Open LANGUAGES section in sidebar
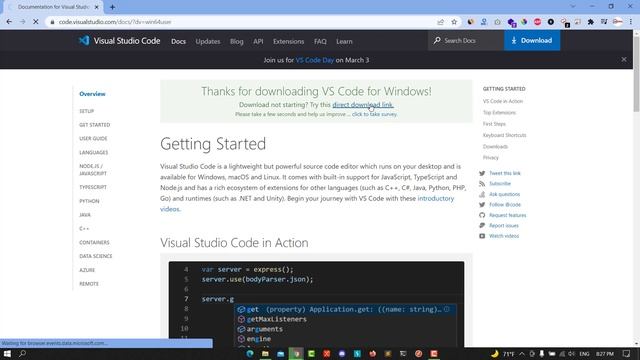 coord(93,152)
